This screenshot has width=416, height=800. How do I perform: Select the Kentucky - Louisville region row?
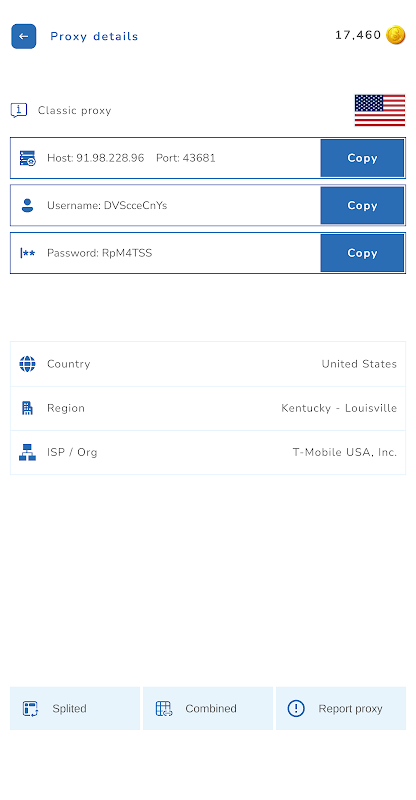point(208,408)
